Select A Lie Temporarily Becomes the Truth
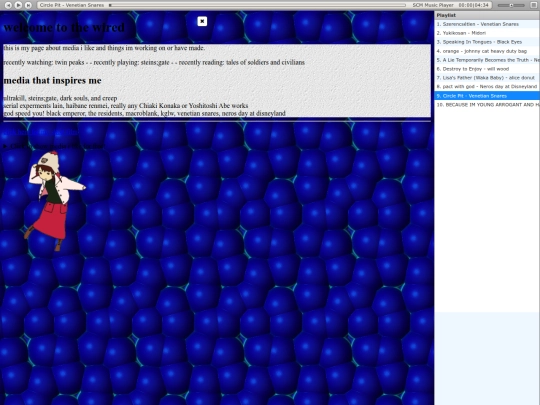Screen dimensions: 540x405 click(487, 60)
